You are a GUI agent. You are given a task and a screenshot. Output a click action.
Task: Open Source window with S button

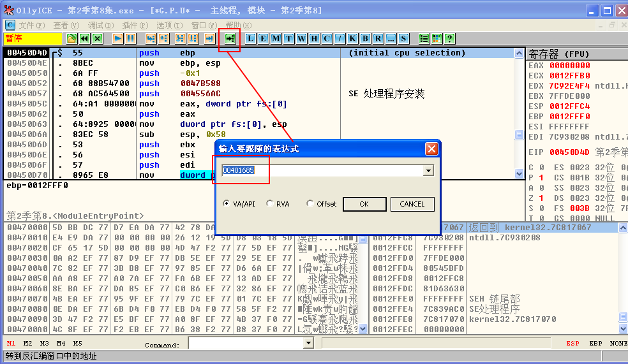(x=404, y=39)
